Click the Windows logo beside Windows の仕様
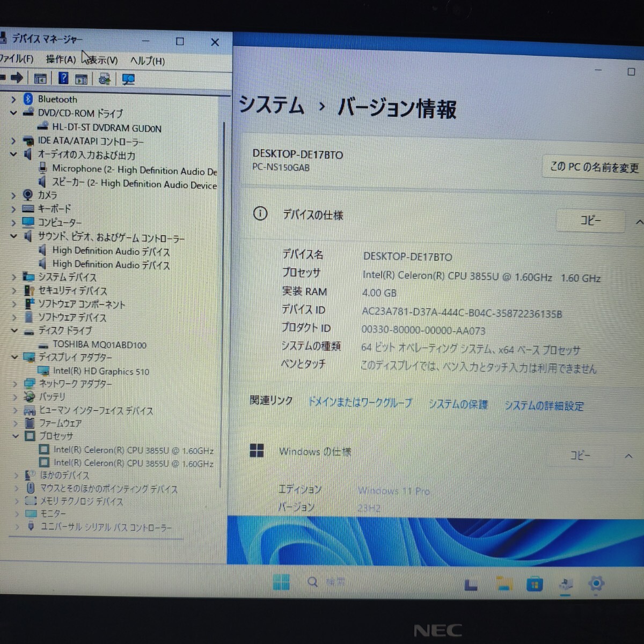 coord(257,450)
